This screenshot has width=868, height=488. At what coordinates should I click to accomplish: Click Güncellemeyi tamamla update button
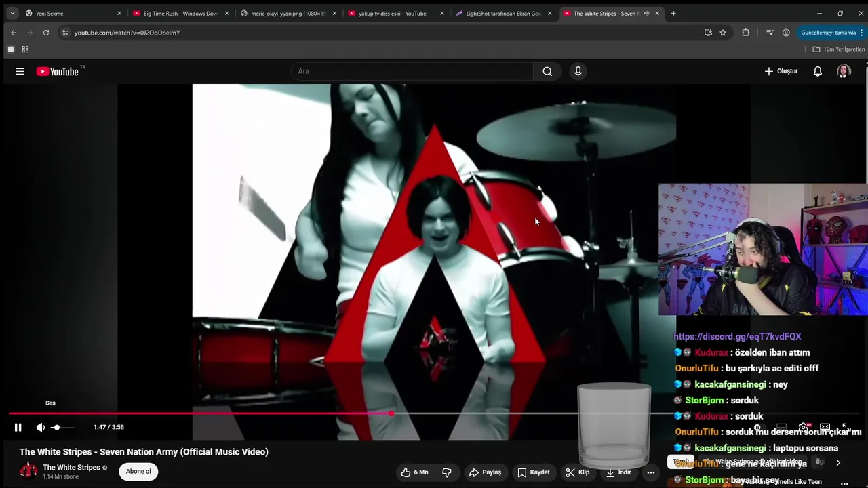coord(828,33)
